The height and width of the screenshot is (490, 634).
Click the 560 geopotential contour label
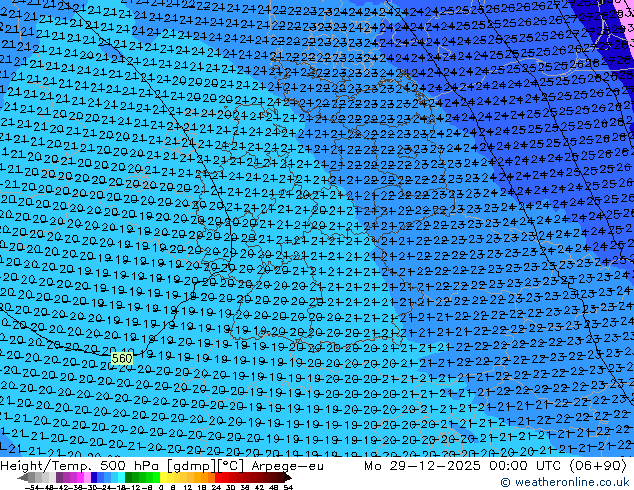pos(122,359)
